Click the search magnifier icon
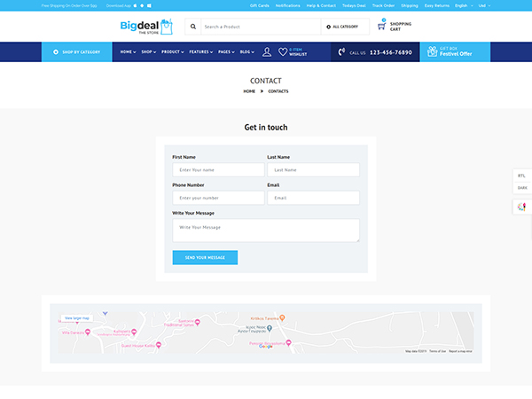532x399 pixels. (x=193, y=27)
